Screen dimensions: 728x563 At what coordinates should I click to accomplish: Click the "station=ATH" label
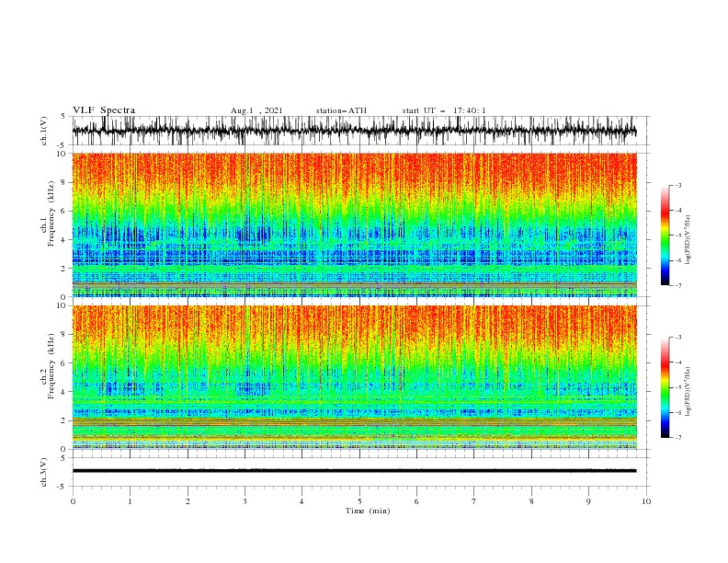tap(341, 110)
